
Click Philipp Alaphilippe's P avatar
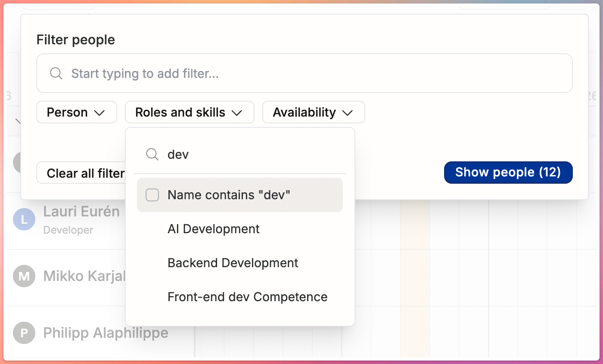click(24, 333)
